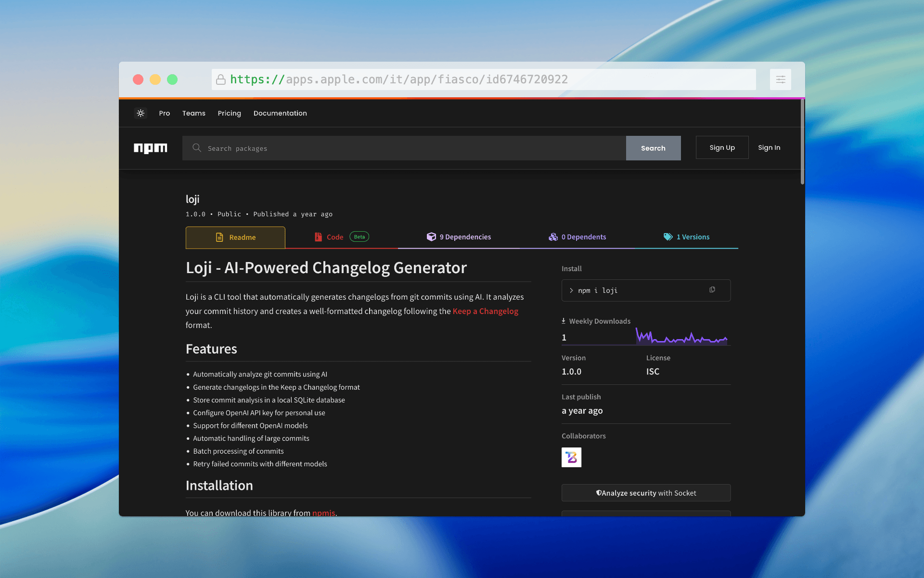924x578 pixels.
Task: Open the 0 Dependents tab
Action: [577, 237]
